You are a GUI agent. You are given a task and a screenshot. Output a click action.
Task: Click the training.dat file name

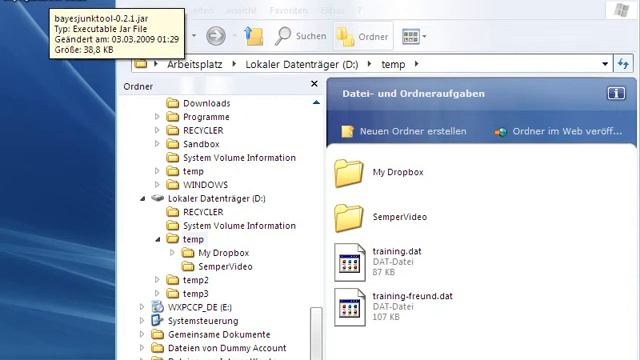[397, 251]
